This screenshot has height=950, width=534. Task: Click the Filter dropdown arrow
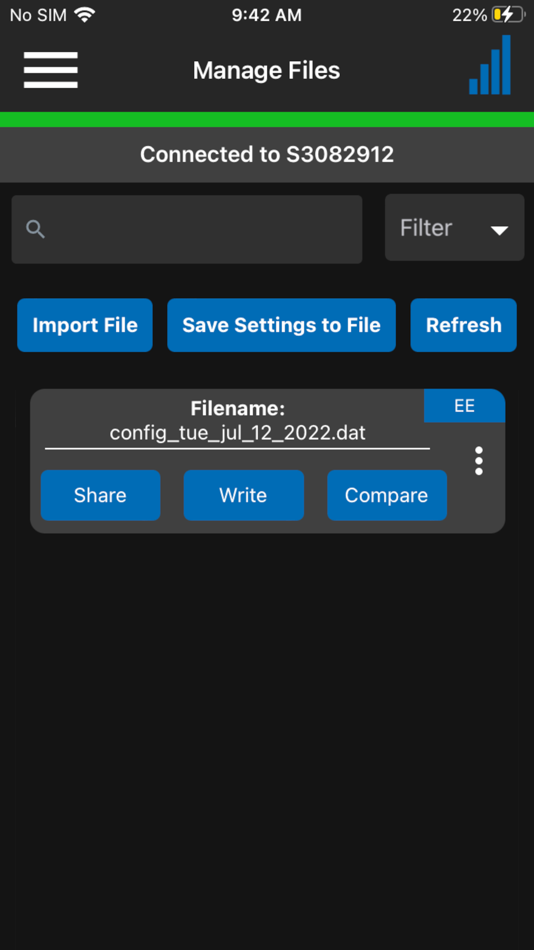pyautogui.click(x=499, y=230)
